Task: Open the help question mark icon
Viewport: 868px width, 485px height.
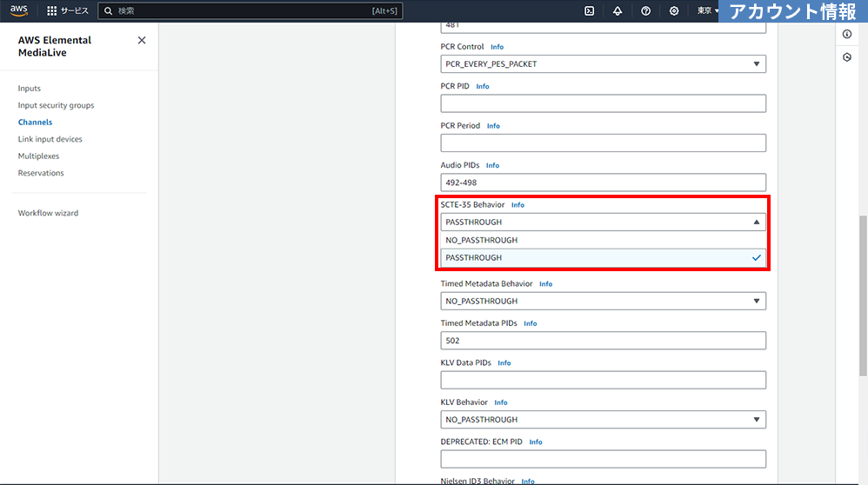Action: pos(645,11)
